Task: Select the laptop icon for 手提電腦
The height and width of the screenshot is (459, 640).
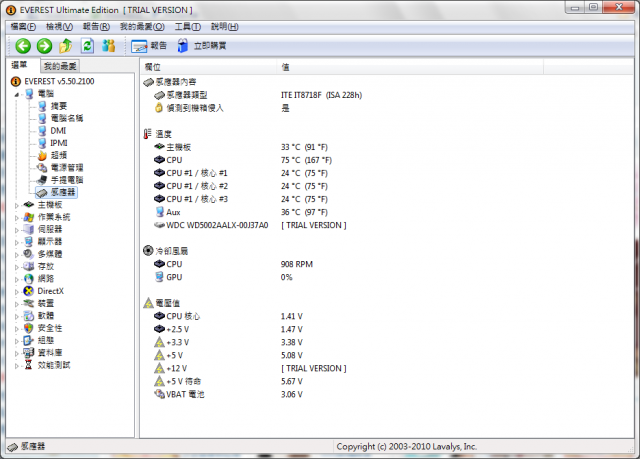Action: point(42,180)
